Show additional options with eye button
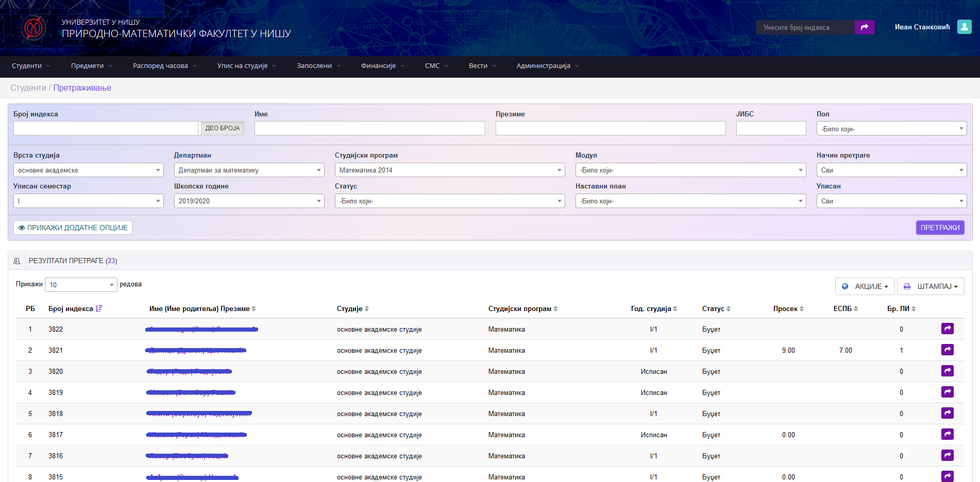 [73, 228]
